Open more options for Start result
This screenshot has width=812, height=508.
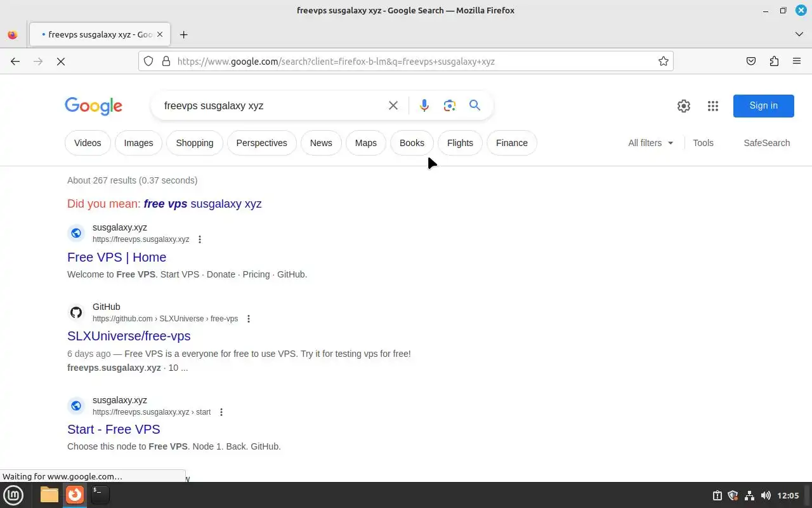tap(221, 412)
